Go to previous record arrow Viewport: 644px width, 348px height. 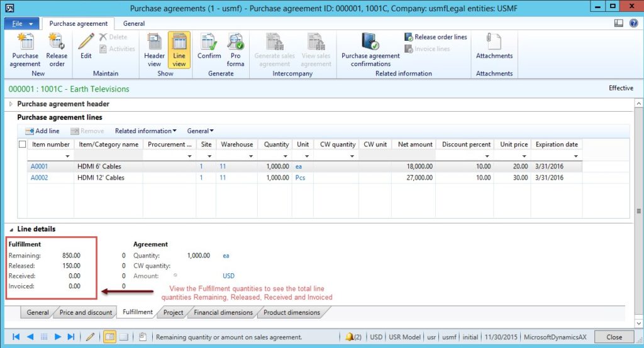[x=30, y=337]
